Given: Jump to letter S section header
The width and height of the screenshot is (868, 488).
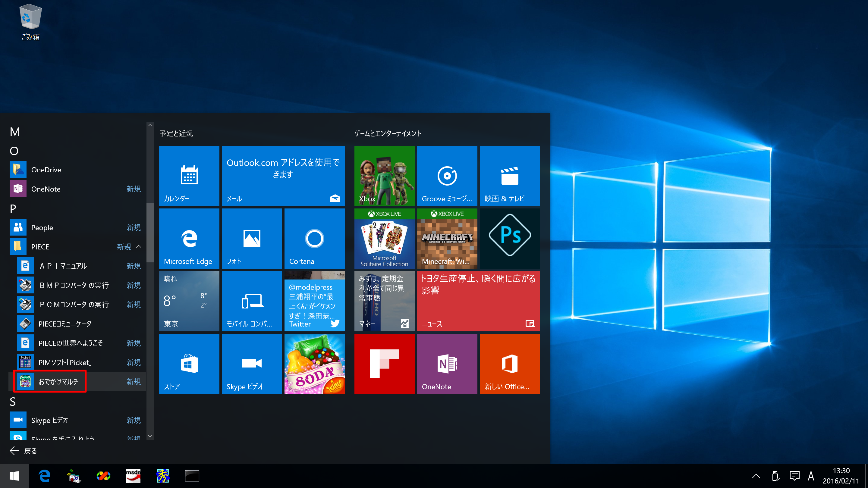Looking at the screenshot, I should pos(13,401).
